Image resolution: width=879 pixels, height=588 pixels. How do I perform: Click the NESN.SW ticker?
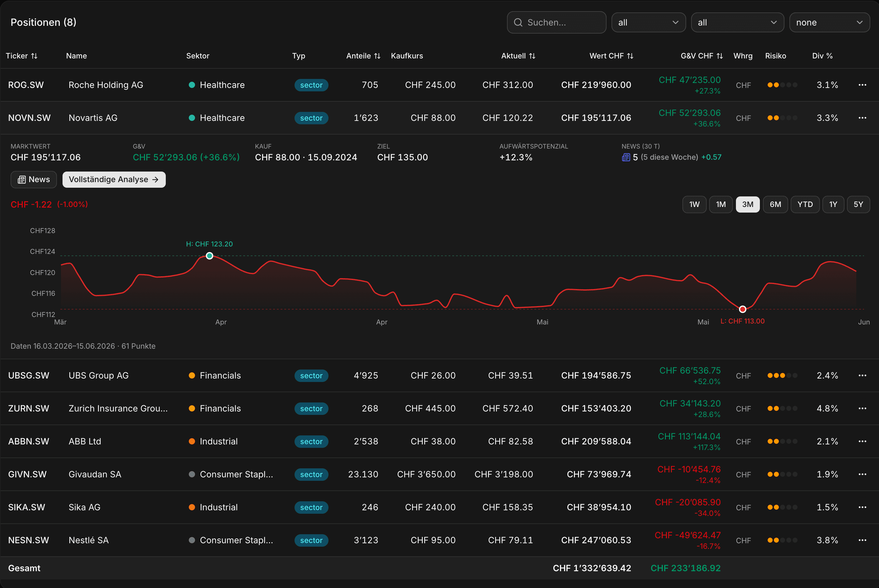pos(29,540)
